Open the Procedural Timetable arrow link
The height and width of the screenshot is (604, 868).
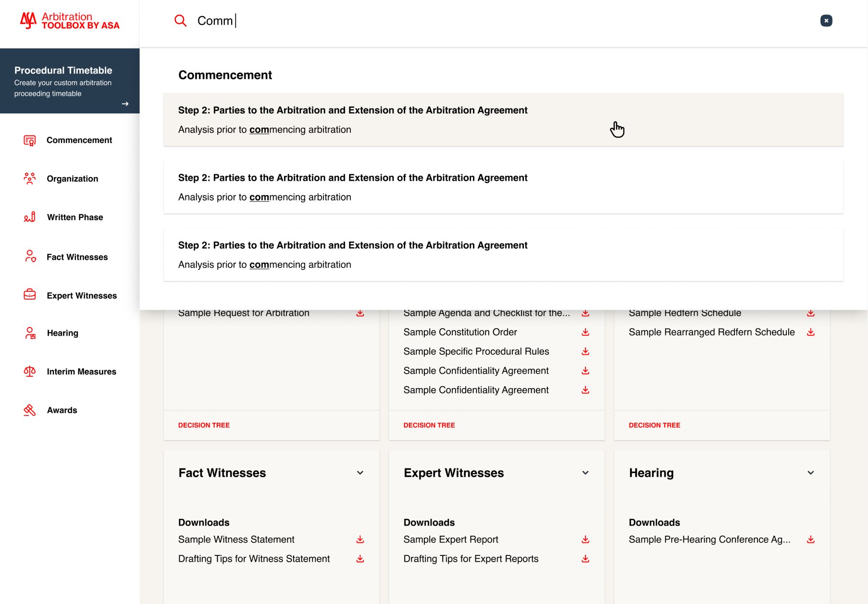(125, 103)
